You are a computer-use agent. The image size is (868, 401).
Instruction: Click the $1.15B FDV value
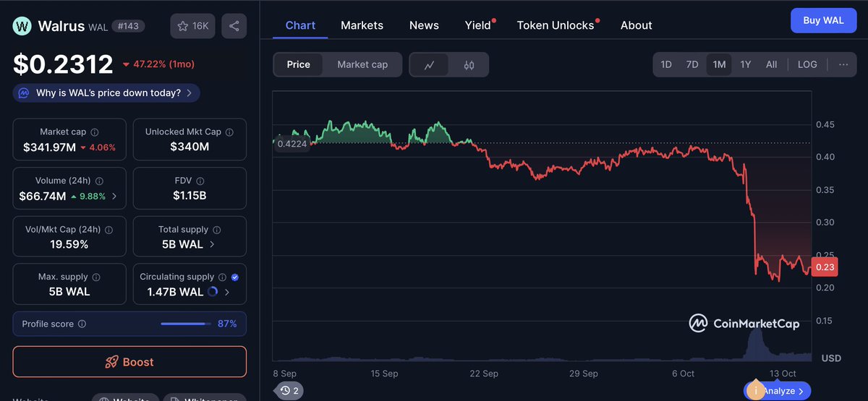(190, 196)
